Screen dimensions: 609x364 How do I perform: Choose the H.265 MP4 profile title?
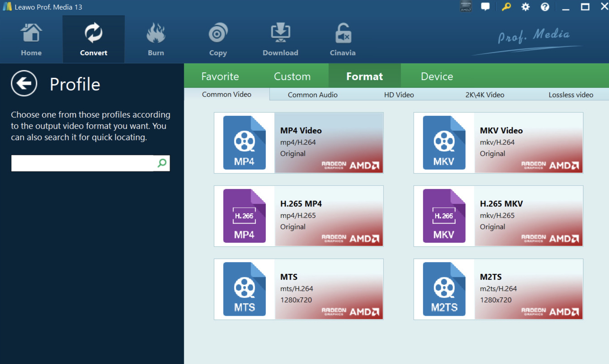[301, 204]
